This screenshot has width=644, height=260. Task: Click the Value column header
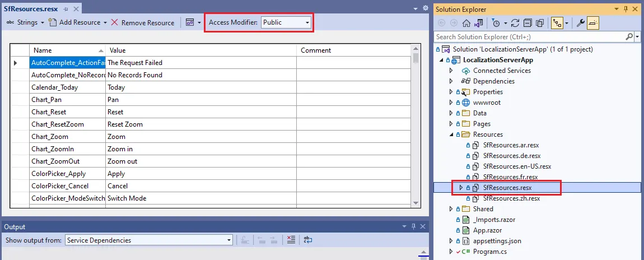click(x=201, y=50)
